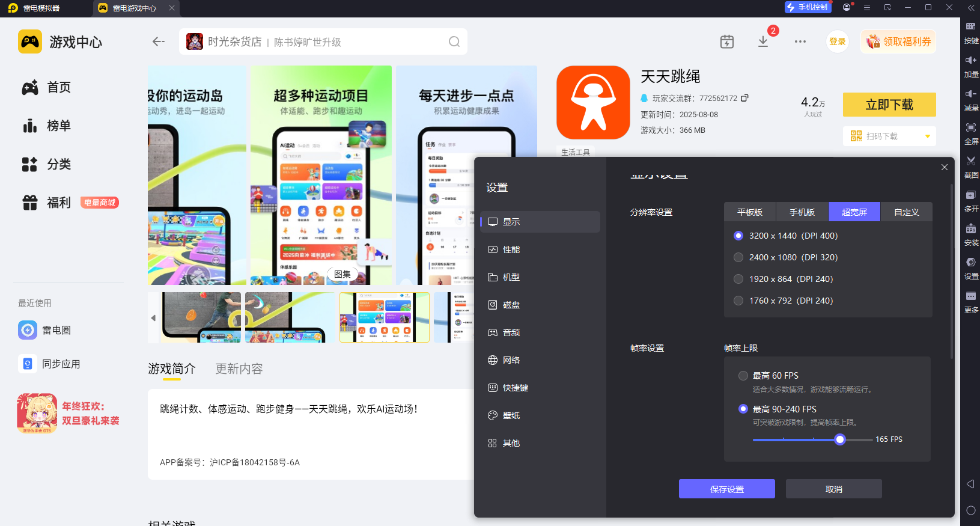Click the game search input field
980x526 pixels.
click(x=324, y=41)
